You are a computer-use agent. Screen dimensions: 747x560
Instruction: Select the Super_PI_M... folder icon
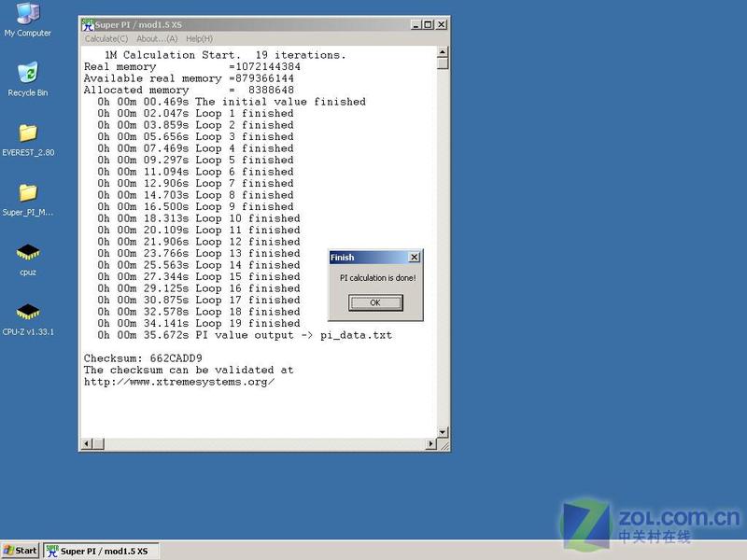click(x=28, y=200)
